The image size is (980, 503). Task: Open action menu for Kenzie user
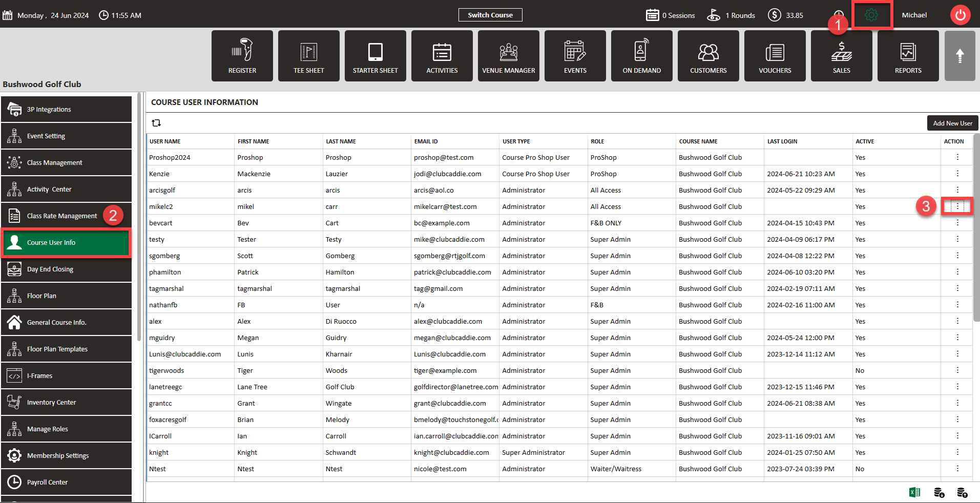[x=957, y=174]
